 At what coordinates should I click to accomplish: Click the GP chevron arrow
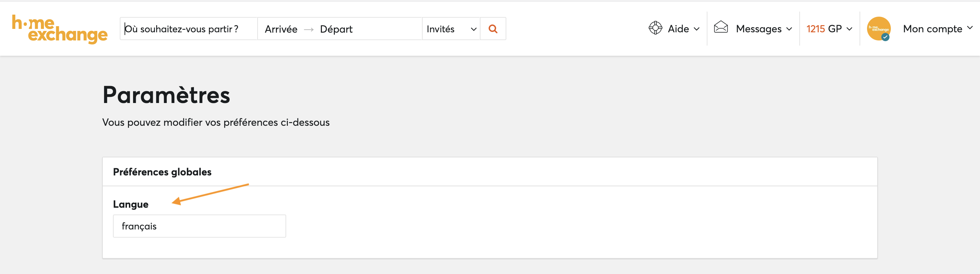pyautogui.click(x=849, y=29)
